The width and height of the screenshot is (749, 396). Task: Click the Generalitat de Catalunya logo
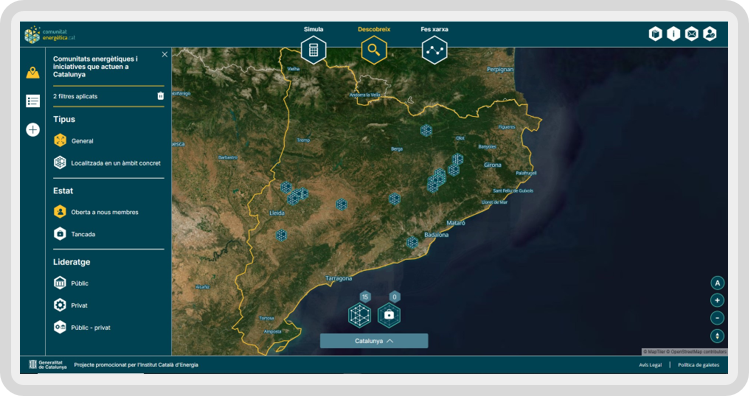[48, 365]
